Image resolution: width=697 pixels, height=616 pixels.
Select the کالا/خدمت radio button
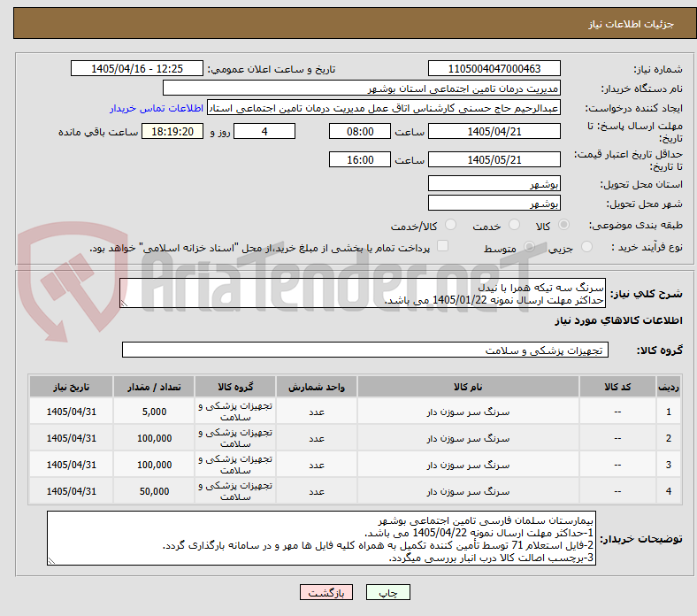451,225
